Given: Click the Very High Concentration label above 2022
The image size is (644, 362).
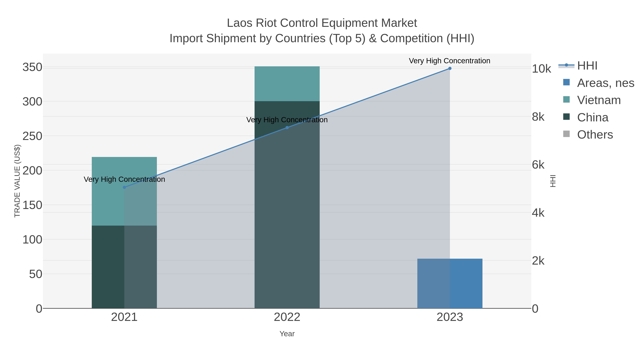Looking at the screenshot, I should pos(287,120).
